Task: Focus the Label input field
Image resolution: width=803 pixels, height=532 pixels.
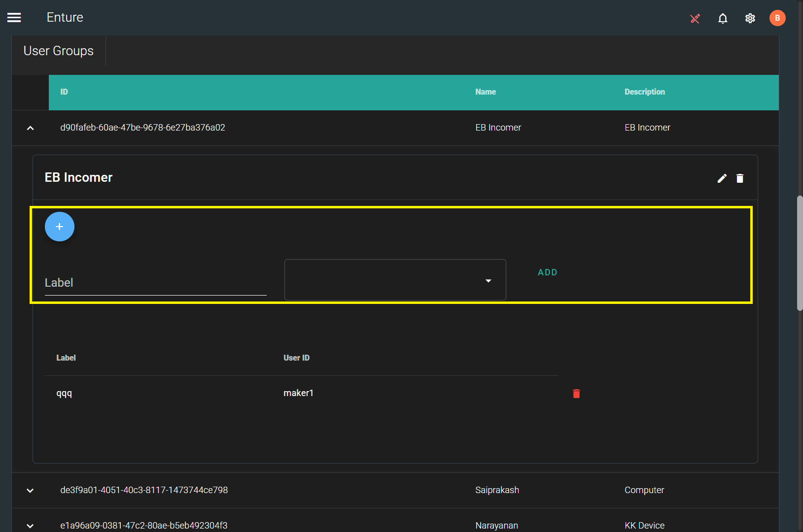Action: [x=156, y=283]
